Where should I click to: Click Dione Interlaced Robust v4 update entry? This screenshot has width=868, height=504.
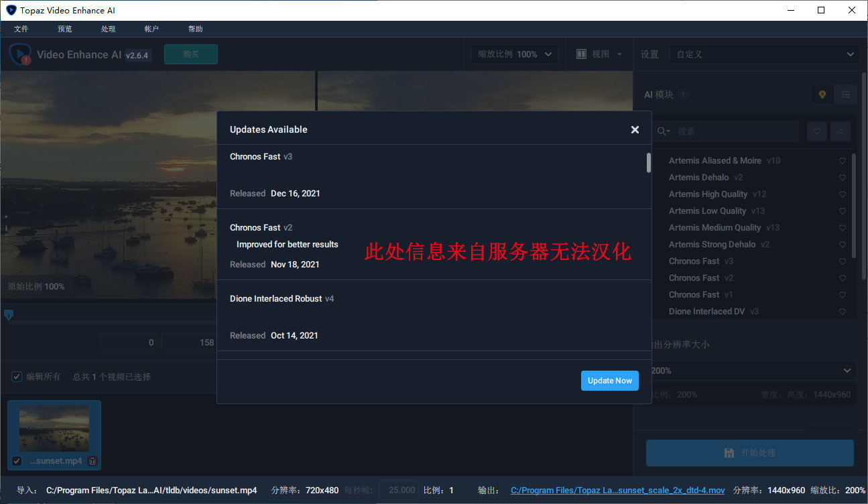pyautogui.click(x=434, y=316)
